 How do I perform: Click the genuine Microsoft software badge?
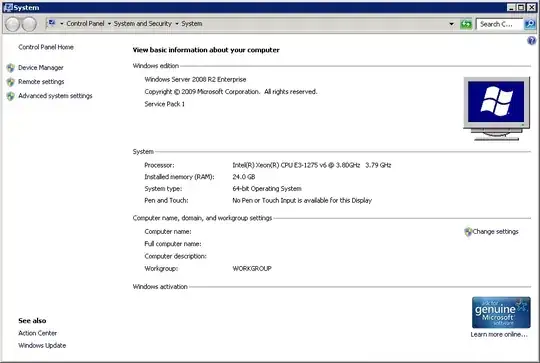(501, 312)
